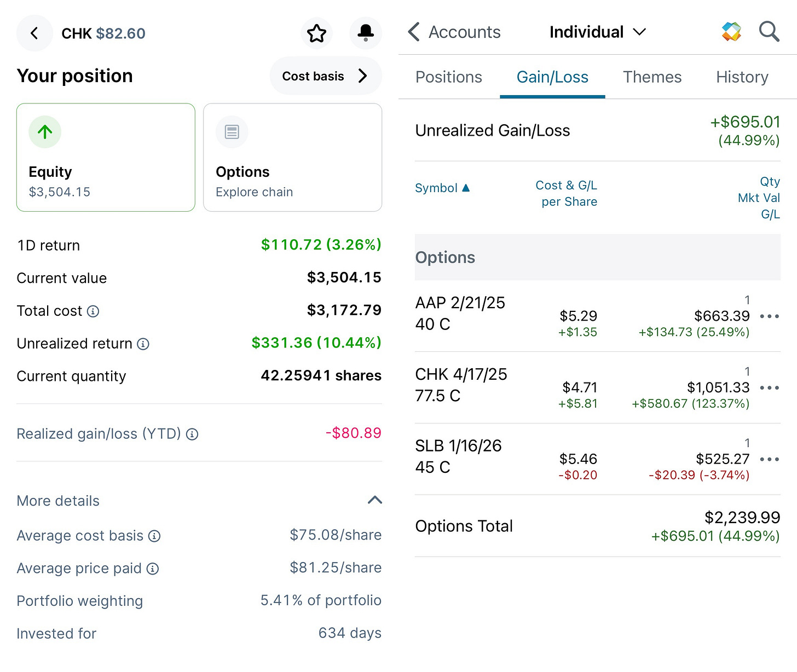Screen dimensions: 797x672
Task: Select the SLB 1/16/26 45 C row
Action: pos(598,459)
